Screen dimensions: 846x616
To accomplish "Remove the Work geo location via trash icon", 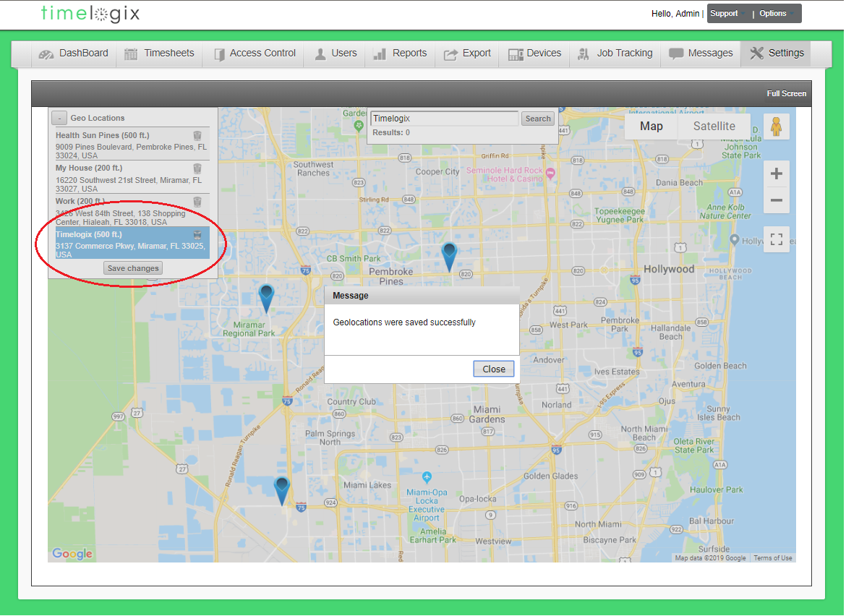I will click(197, 202).
